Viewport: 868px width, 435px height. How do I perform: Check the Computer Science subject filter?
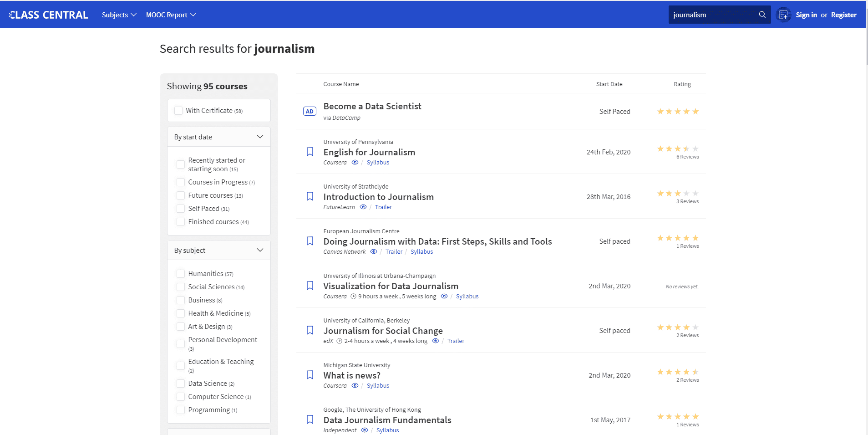181,397
